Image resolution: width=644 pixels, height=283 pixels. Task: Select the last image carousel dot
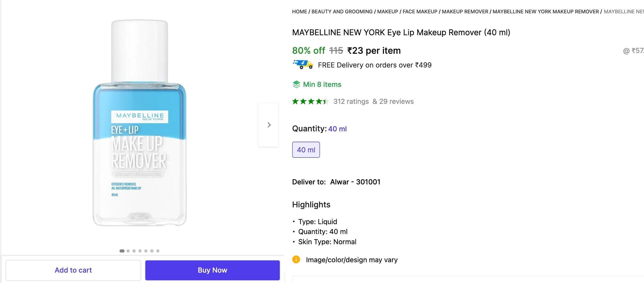coord(158,251)
